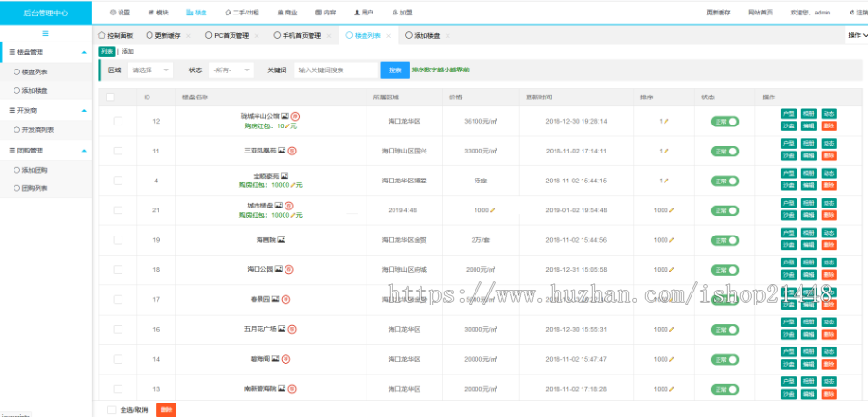Edit sort order pencil in row ID 19
The width and height of the screenshot is (868, 417).
672,240
